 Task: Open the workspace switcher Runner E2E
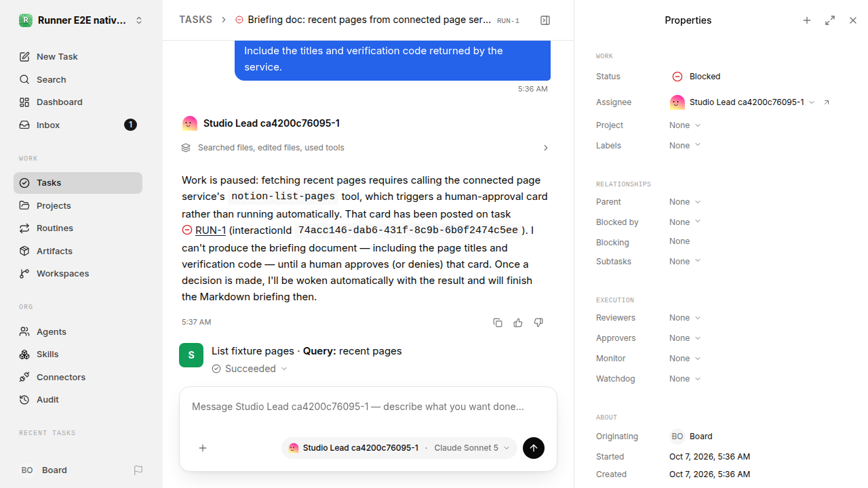81,20
